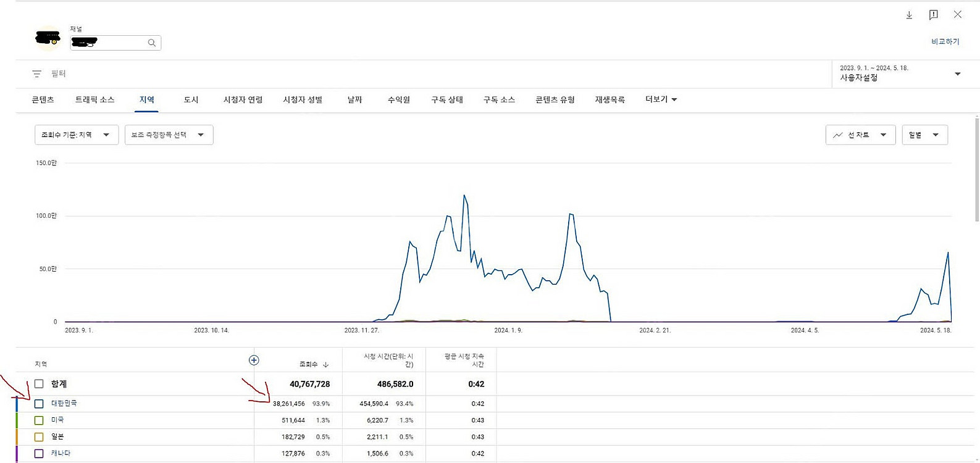Switch to the 트래픽 소스 tab

[x=95, y=99]
